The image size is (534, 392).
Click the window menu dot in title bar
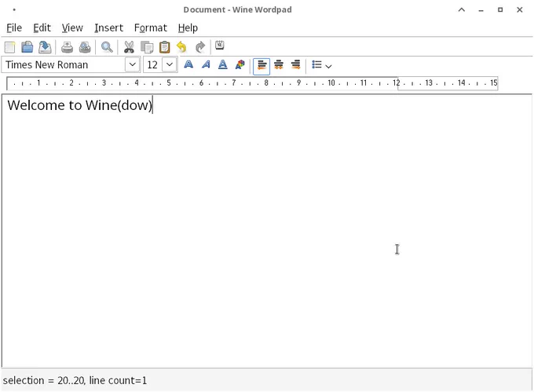[14, 9]
